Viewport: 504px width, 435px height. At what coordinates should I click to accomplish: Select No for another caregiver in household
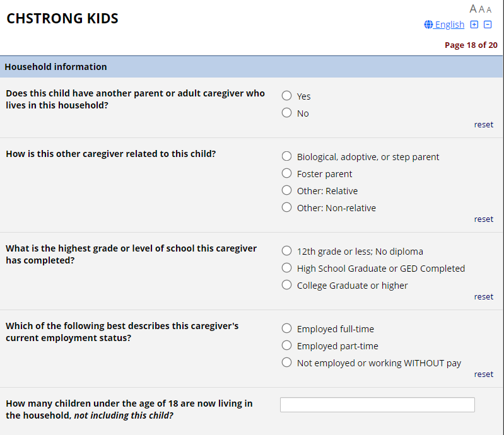[287, 113]
